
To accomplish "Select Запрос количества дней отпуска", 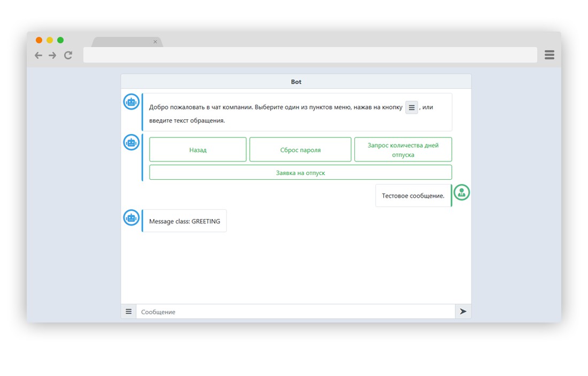I will pos(403,150).
